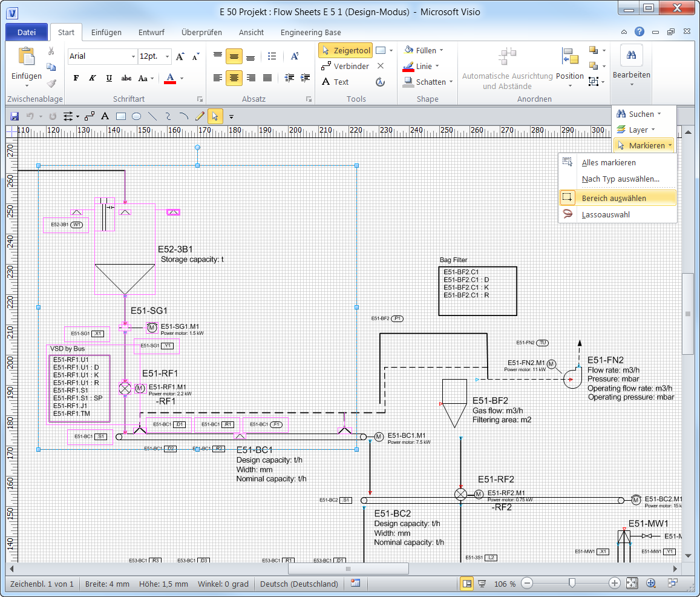Image resolution: width=700 pixels, height=597 pixels.
Task: Open Visio help via question mark icon
Action: (x=639, y=31)
